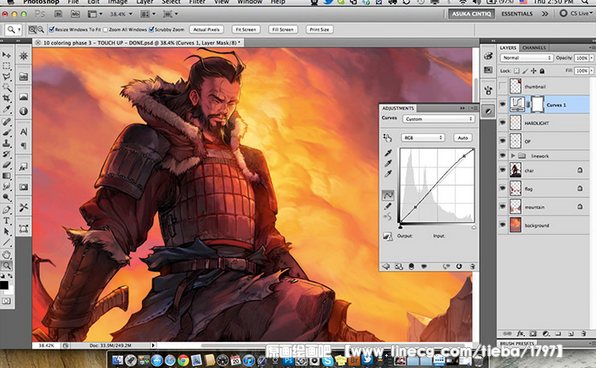Toggle Resize Windows To Fit checkbox
Screen dimensions: 596x368
52,29
